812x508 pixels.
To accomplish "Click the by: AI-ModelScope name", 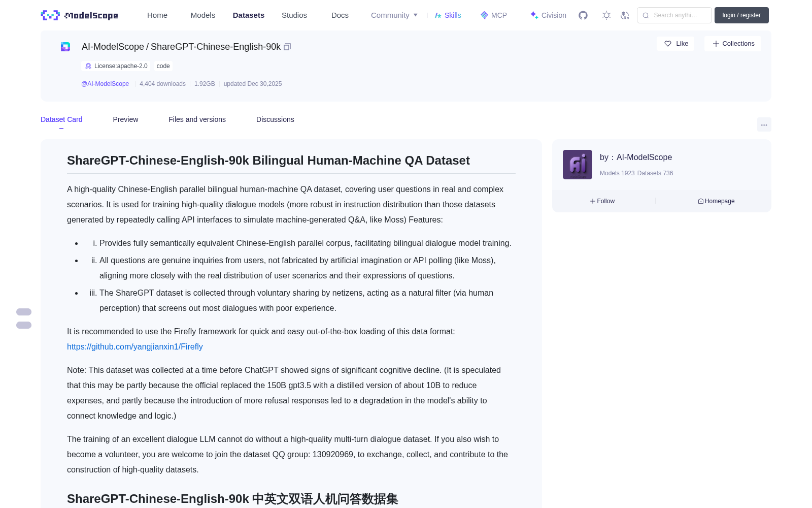I will [636, 157].
